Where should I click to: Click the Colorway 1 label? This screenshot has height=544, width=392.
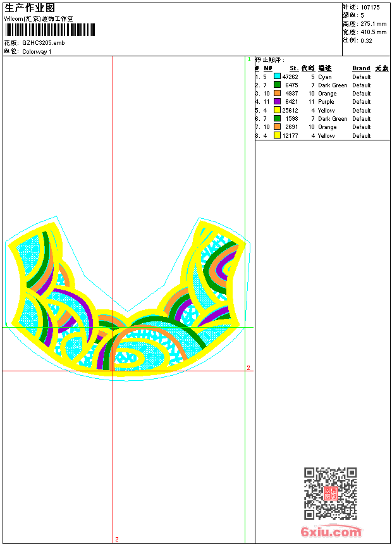pyautogui.click(x=37, y=52)
